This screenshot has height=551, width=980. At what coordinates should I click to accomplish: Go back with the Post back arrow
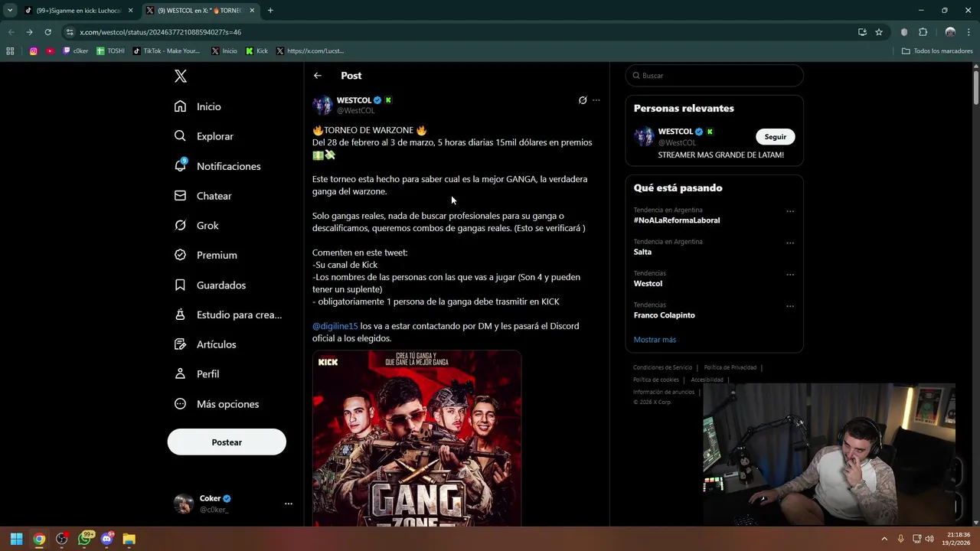318,76
